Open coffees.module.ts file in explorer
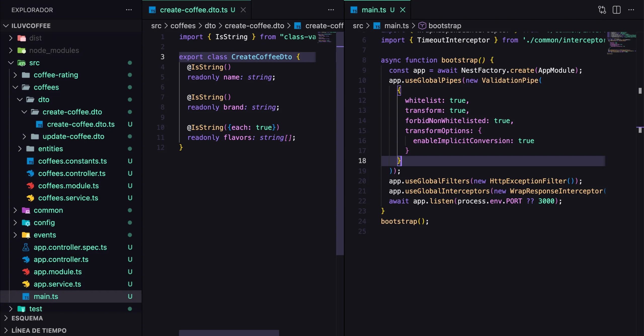The image size is (644, 336). point(68,186)
